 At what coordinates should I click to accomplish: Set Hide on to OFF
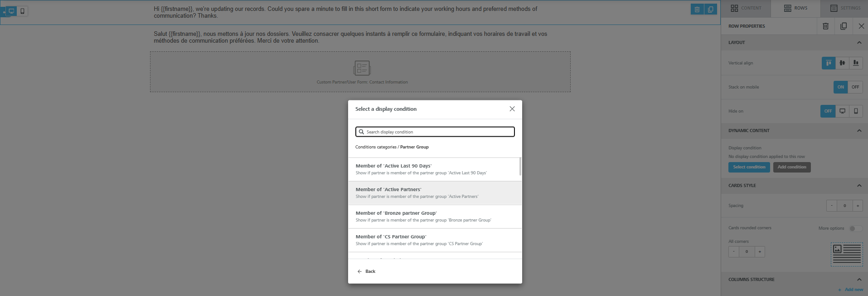pyautogui.click(x=828, y=111)
